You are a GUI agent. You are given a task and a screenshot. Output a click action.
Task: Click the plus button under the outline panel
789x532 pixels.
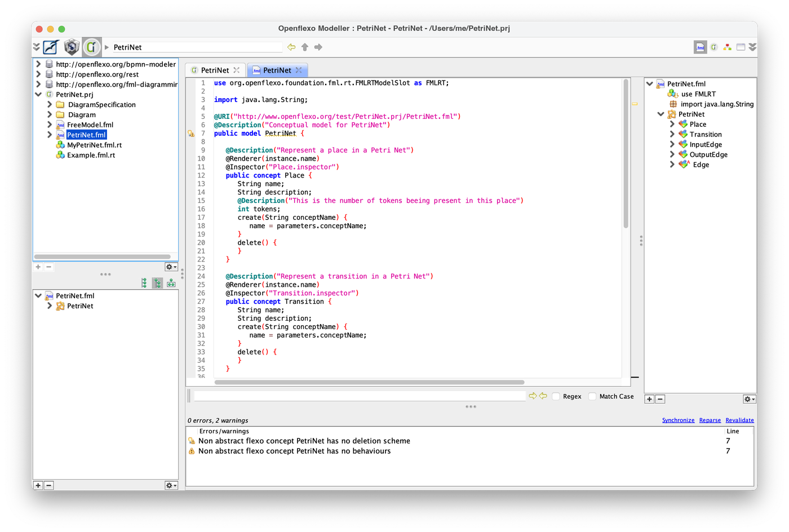pyautogui.click(x=650, y=399)
